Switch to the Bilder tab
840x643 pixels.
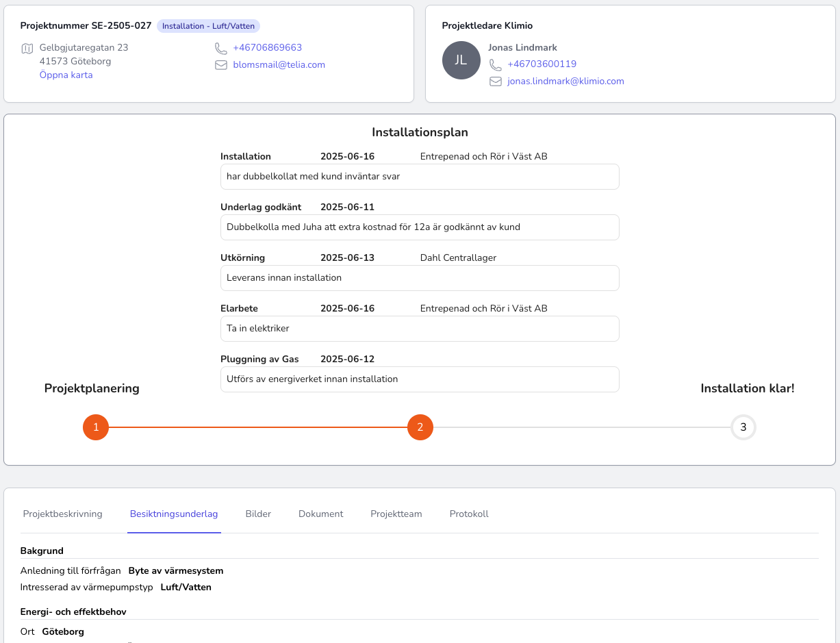click(x=258, y=514)
